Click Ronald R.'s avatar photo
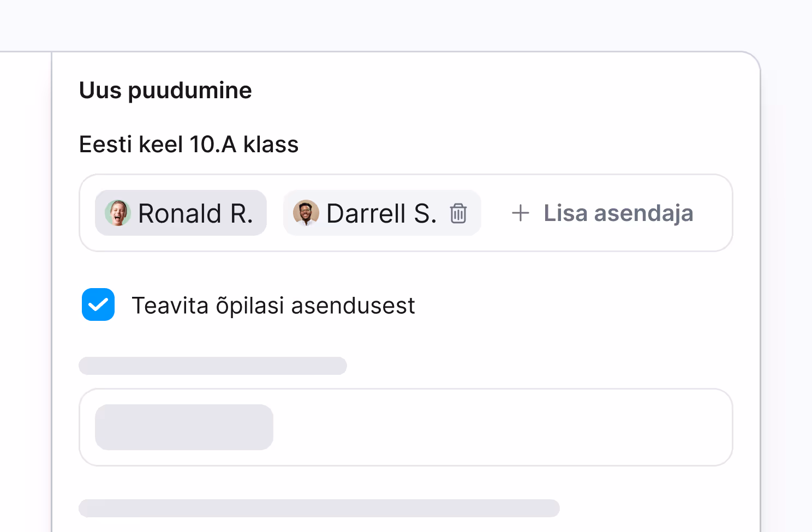Screen dimensions: 812x532 click(x=118, y=213)
